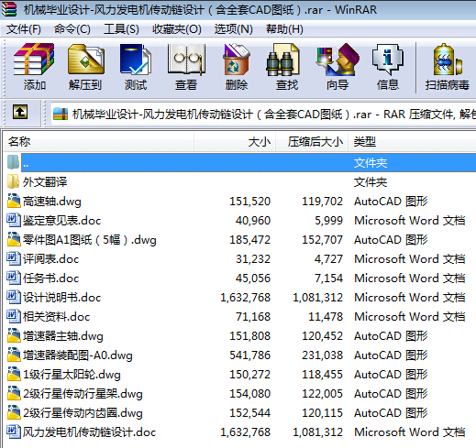
Task: Select file 零件图A1图纸（5幅）.dwg
Action: 89,240
